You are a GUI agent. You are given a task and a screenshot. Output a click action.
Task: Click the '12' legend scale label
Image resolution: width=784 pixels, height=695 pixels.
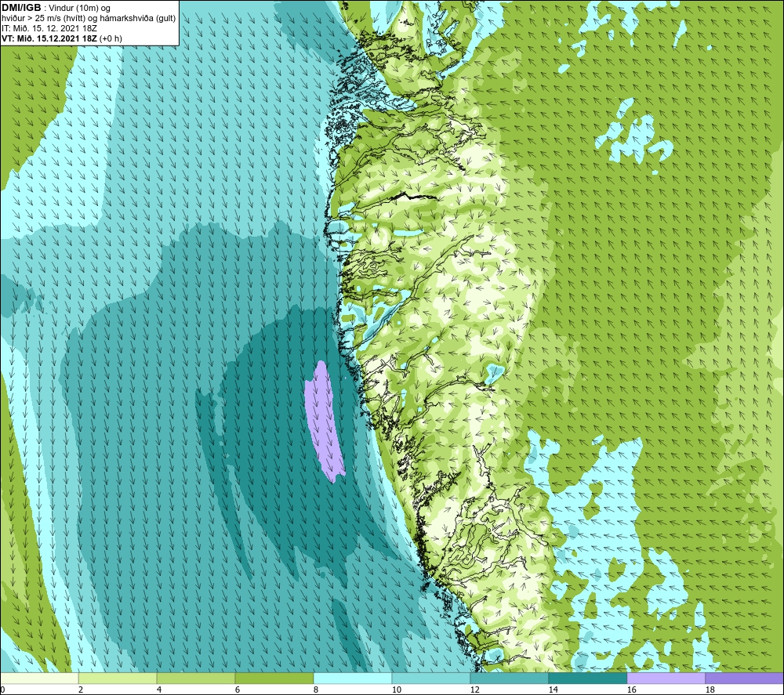[474, 690]
